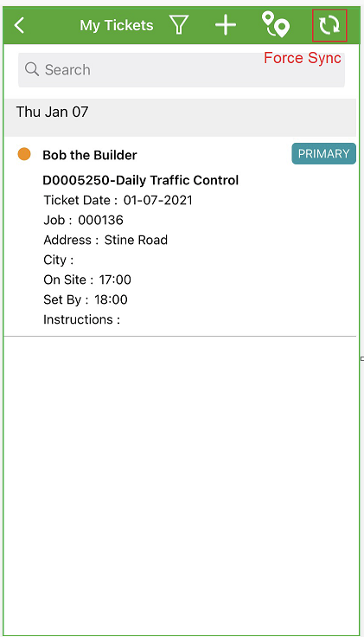Tap the Ticket Date 01-07-2021 line
364x637 pixels.
point(118,200)
